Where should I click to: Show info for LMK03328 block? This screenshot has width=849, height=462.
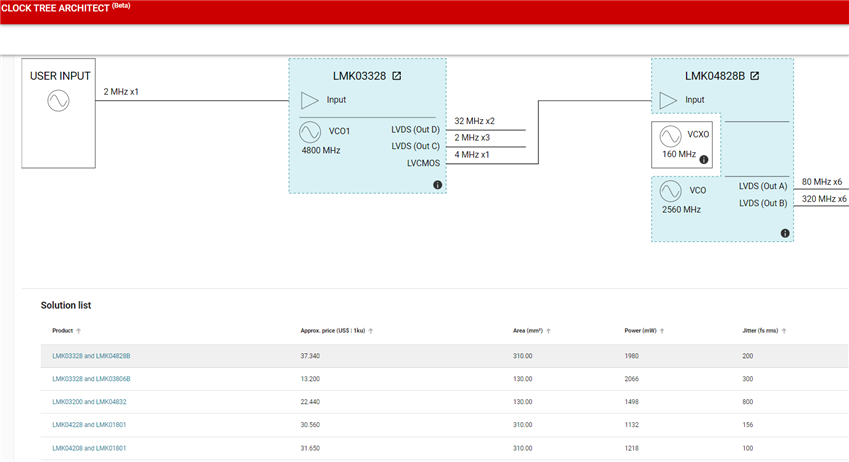(437, 185)
